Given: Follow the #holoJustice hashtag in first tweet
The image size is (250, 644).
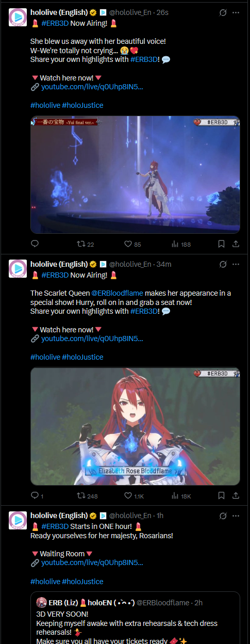Looking at the screenshot, I should coord(82,105).
